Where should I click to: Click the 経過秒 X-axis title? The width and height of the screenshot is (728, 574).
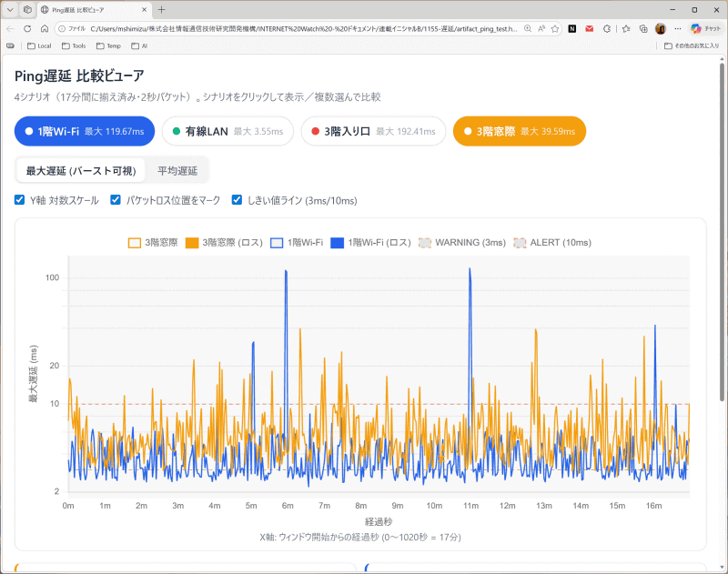pos(379,521)
